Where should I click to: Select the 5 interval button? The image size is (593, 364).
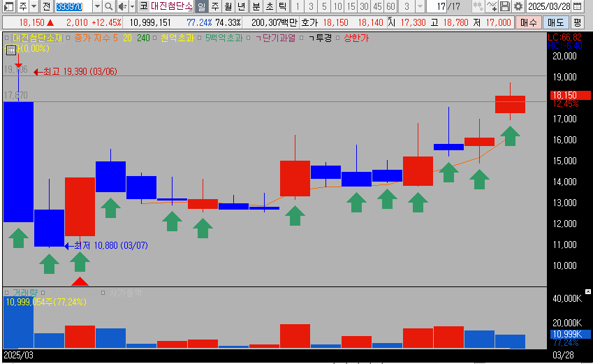point(324,6)
